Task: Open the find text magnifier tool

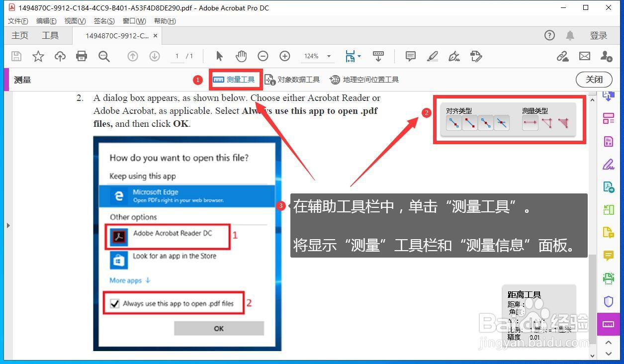Action: point(104,56)
